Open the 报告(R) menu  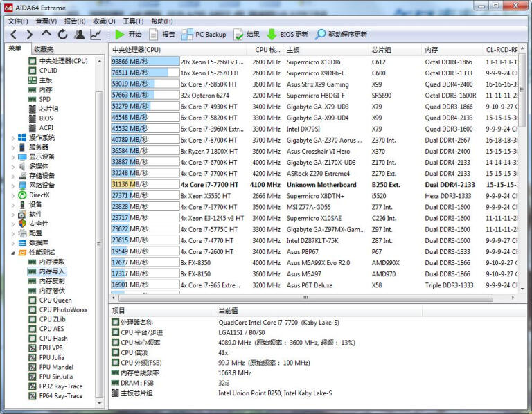[75, 21]
